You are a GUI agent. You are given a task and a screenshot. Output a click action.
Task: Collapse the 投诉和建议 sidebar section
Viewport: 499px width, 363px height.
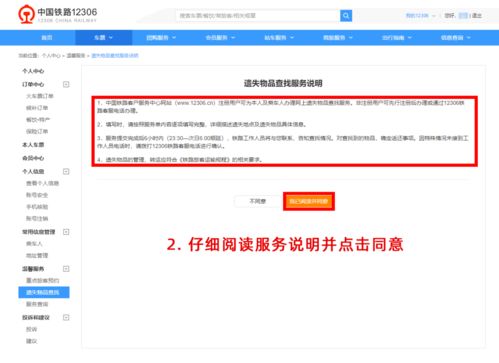(x=66, y=317)
